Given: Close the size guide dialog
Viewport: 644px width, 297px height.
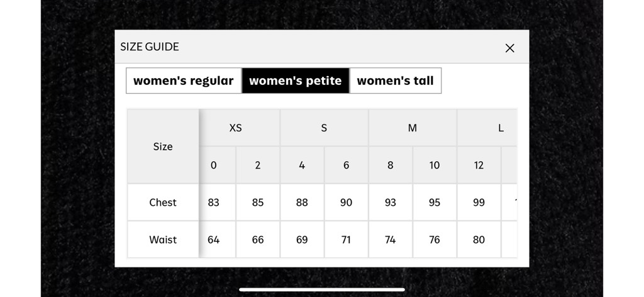Looking at the screenshot, I should 509,48.
